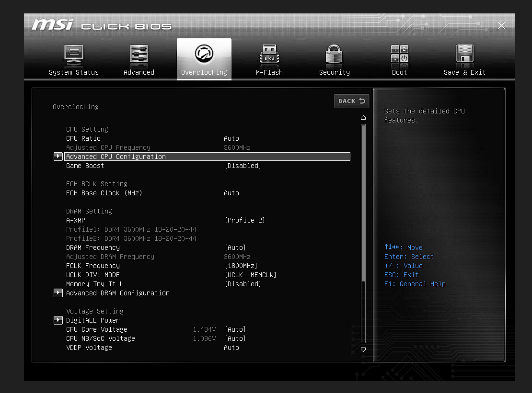Switch to the Boot tab label
The width and height of the screenshot is (532, 393).
(399, 72)
